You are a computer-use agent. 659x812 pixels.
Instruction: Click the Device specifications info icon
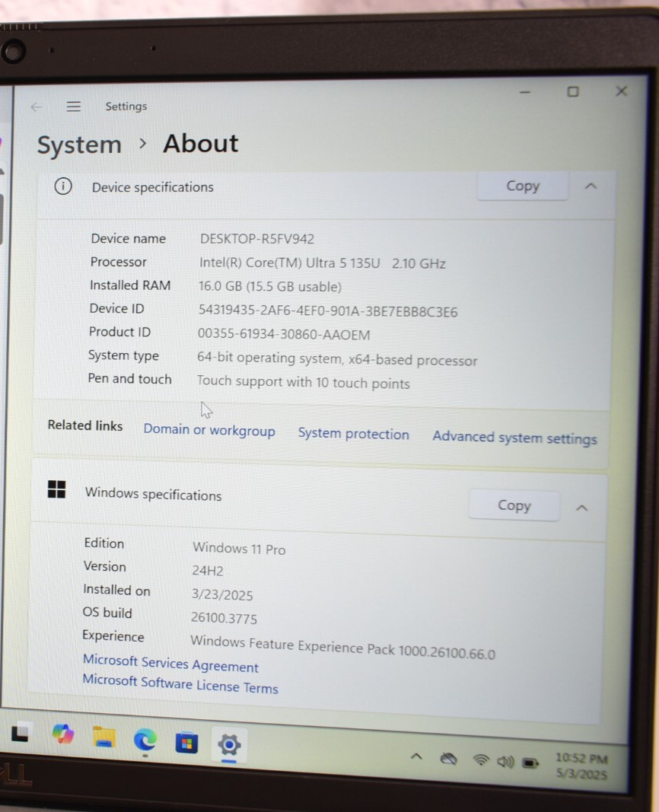[x=63, y=186]
